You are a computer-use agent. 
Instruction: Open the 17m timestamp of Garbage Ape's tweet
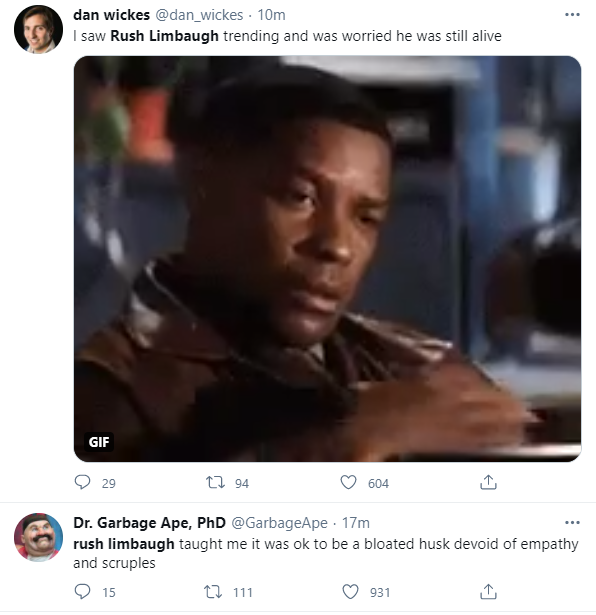pyautogui.click(x=356, y=523)
